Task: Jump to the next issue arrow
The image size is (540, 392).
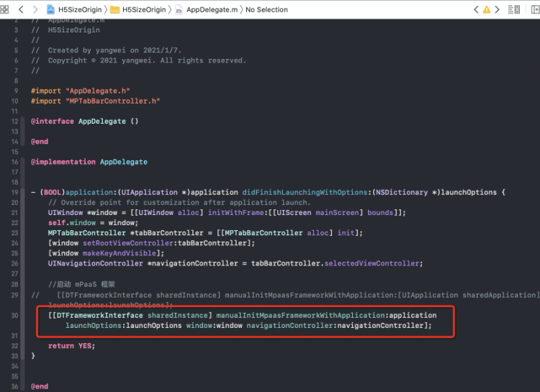Action: [497, 9]
